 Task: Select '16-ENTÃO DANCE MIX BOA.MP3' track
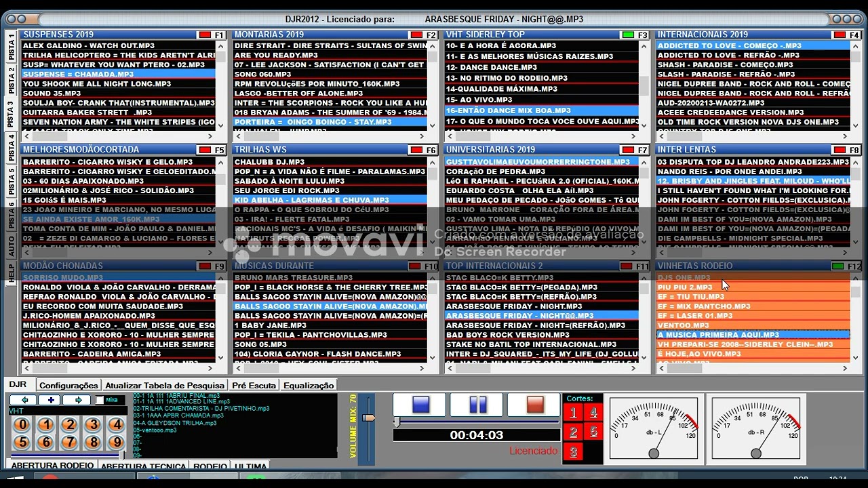pos(541,110)
